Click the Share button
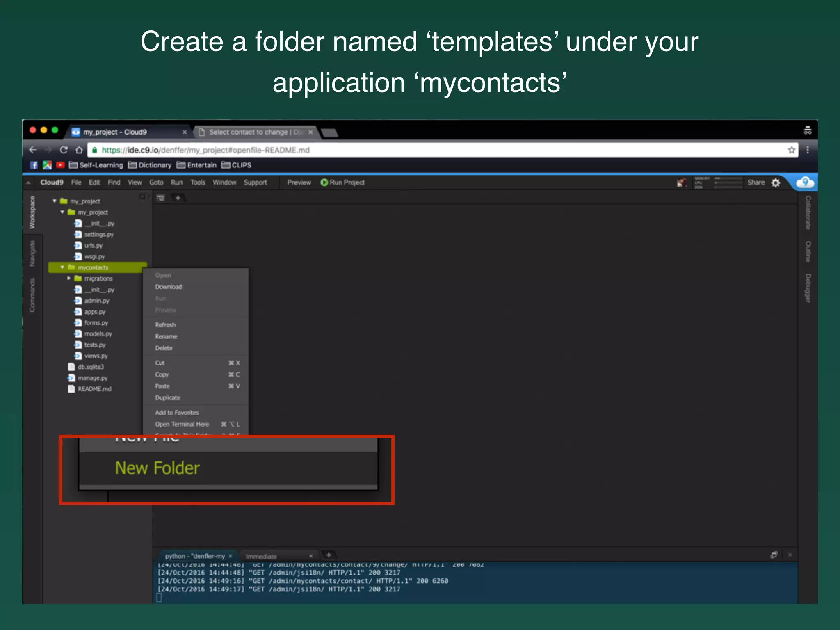Screen dimensions: 840x630 coord(756,183)
